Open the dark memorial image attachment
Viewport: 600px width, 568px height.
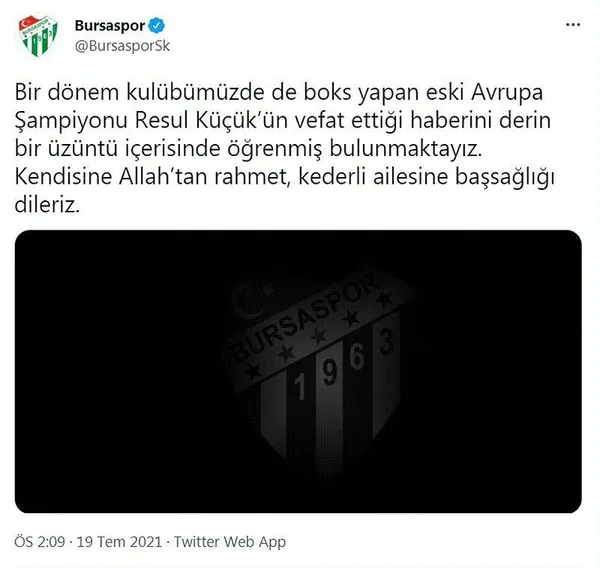point(298,371)
